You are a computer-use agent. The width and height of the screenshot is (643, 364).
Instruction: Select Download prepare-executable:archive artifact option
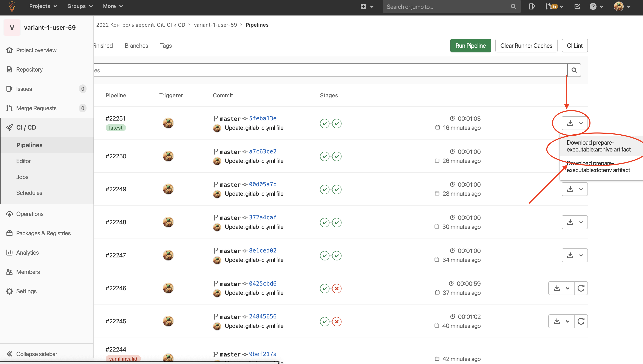pyautogui.click(x=598, y=146)
